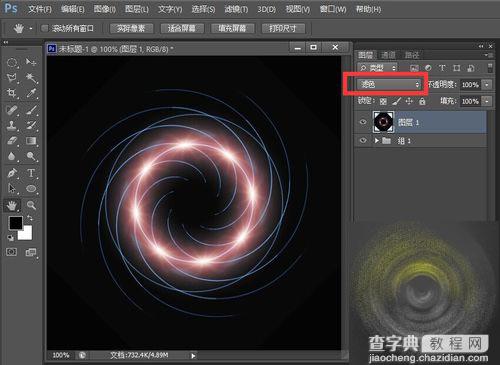This screenshot has width=500, height=365.
Task: Toggle lock image pixels brush icon
Action: click(x=396, y=101)
